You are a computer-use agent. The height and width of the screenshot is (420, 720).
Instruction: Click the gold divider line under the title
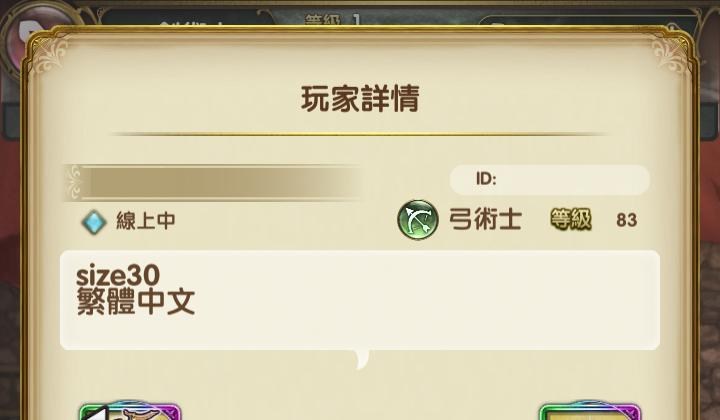[360, 134]
